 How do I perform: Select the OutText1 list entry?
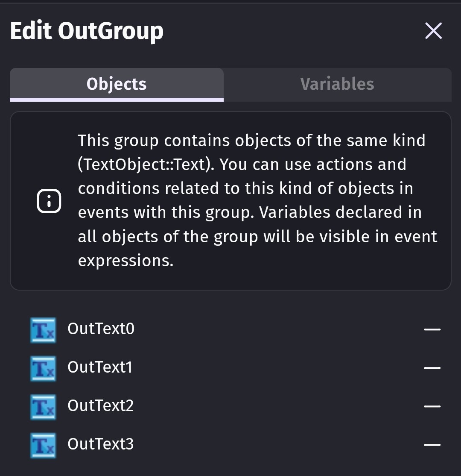tap(100, 367)
